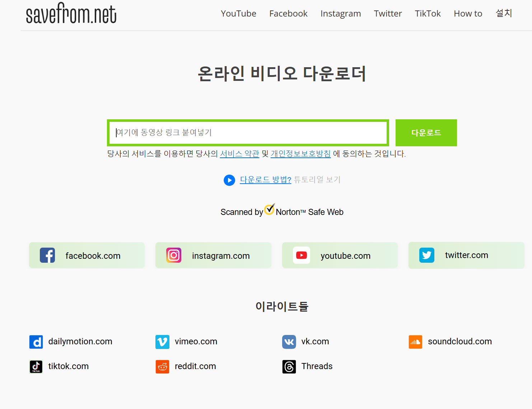
Task: Click the savefrom.net logo
Action: click(71, 14)
